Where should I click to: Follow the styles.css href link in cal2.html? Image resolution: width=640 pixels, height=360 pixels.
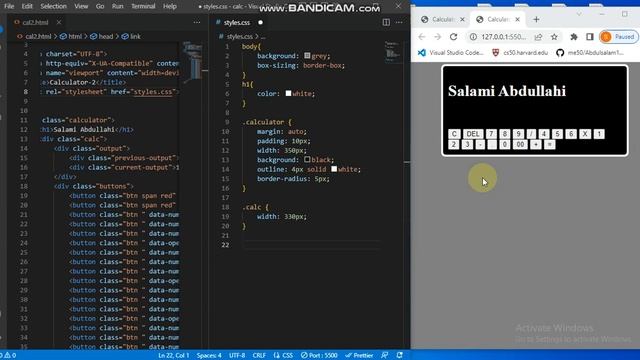[x=153, y=92]
